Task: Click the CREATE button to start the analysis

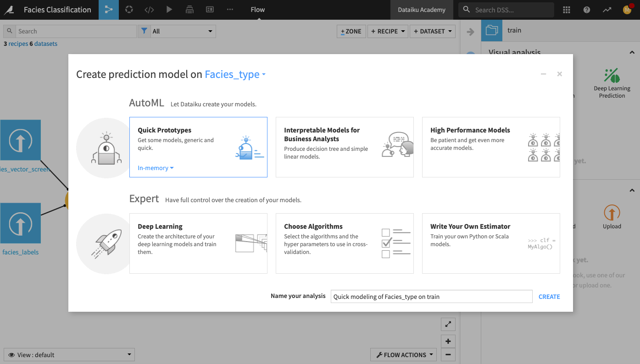Action: pyautogui.click(x=549, y=297)
